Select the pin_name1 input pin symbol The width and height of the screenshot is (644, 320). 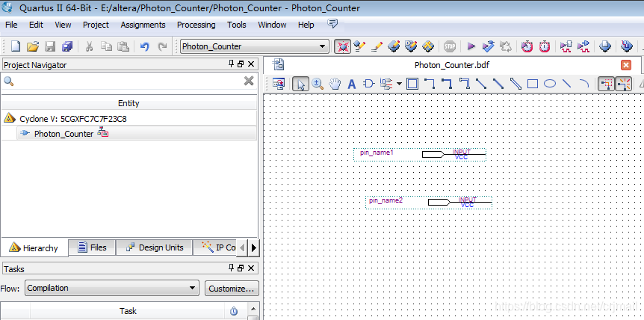pyautogui.click(x=419, y=155)
